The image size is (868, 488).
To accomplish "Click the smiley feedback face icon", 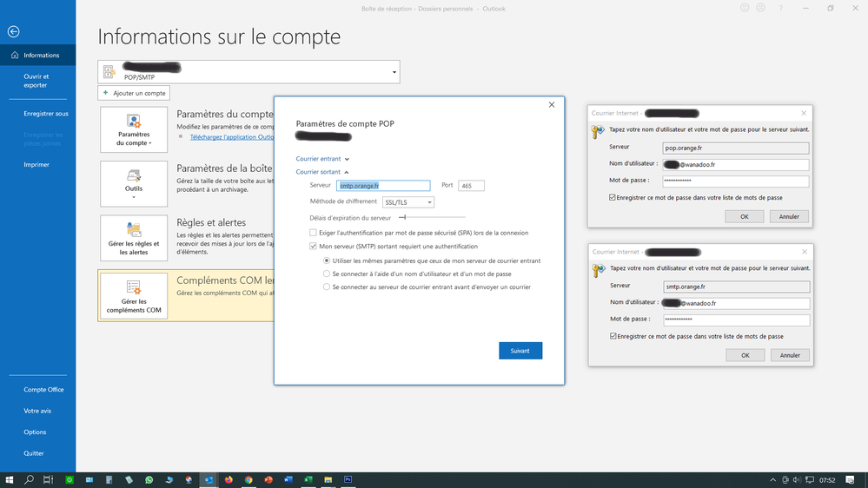I will (x=745, y=8).
